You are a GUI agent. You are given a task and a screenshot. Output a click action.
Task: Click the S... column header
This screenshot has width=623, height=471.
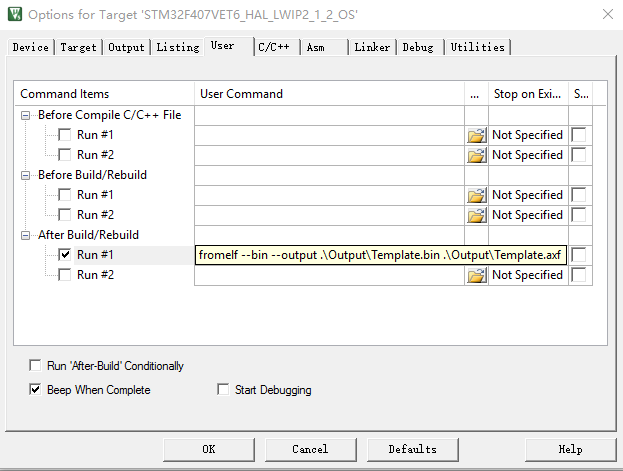(x=581, y=94)
